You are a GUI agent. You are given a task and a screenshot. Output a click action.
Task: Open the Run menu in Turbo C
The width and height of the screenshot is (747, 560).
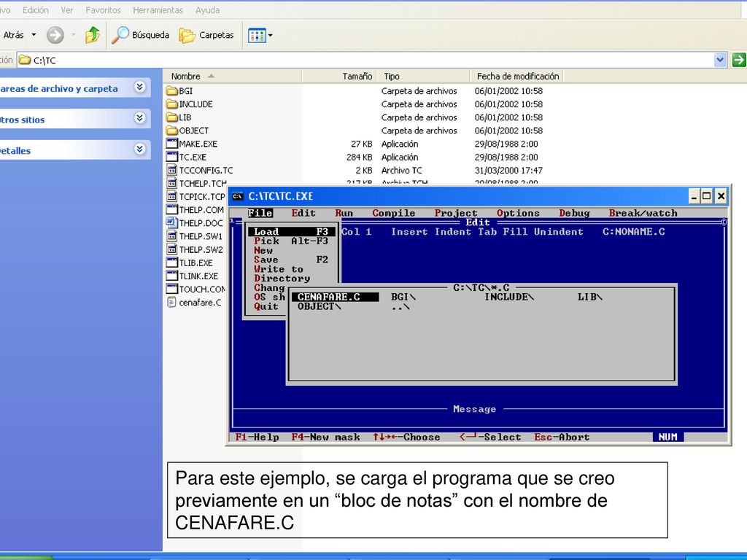pos(344,214)
